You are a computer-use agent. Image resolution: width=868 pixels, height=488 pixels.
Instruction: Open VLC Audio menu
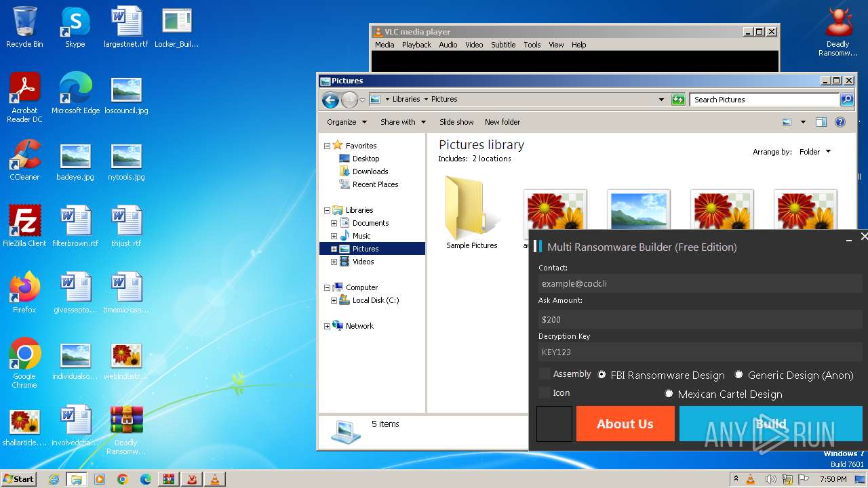pos(448,45)
